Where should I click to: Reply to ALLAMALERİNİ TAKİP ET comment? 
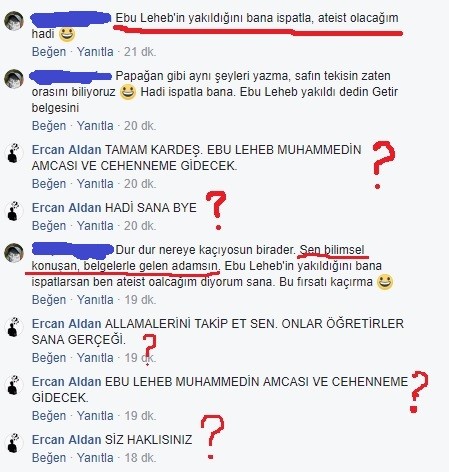click(x=95, y=358)
